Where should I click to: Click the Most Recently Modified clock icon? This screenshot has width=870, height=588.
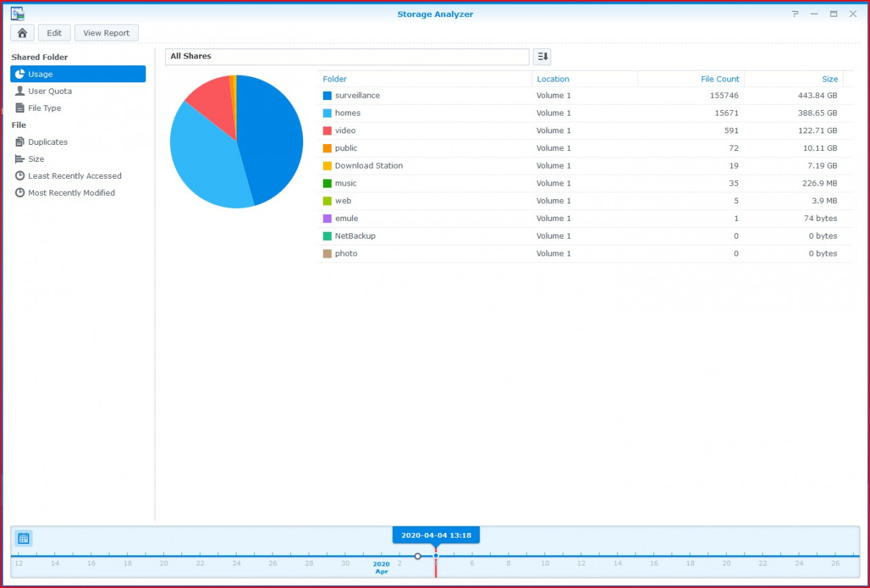coord(20,193)
